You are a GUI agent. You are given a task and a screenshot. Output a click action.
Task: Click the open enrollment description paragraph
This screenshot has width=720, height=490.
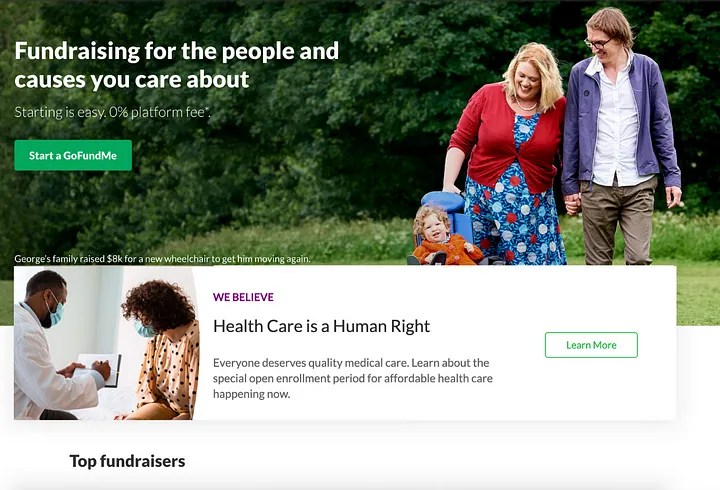pos(353,378)
